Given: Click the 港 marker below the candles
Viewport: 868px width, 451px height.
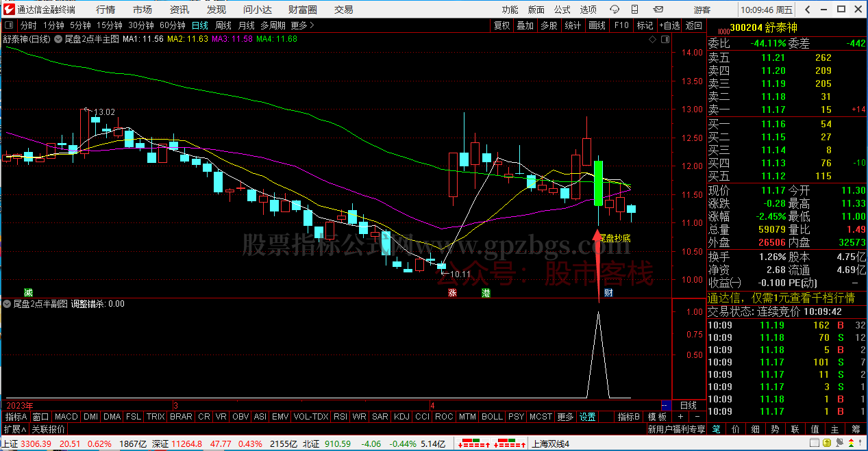Looking at the screenshot, I should click(x=486, y=292).
